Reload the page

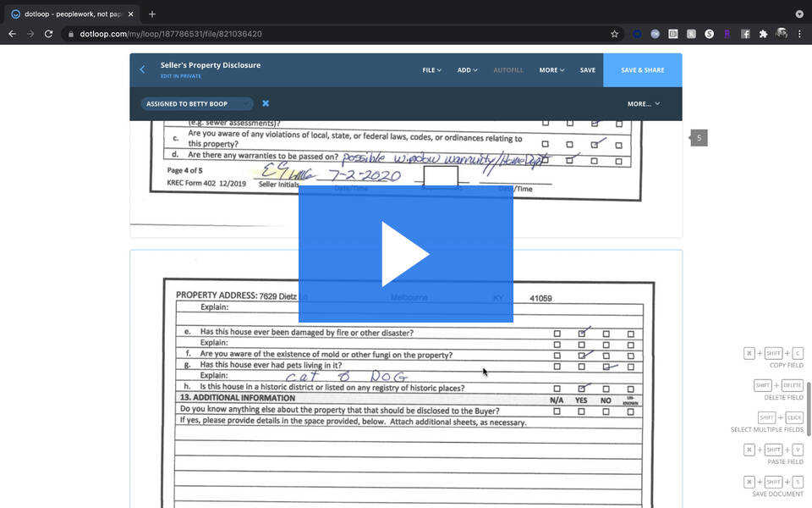[49, 34]
